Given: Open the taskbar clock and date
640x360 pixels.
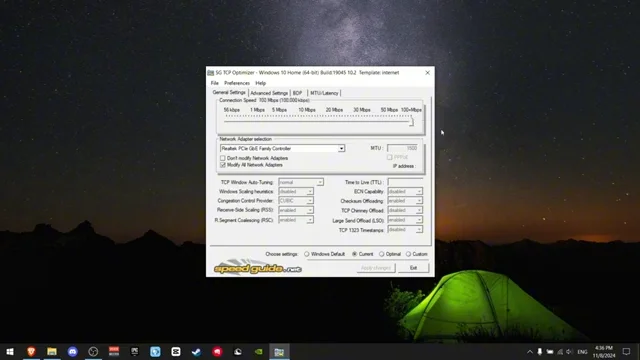Looking at the screenshot, I should [604, 351].
